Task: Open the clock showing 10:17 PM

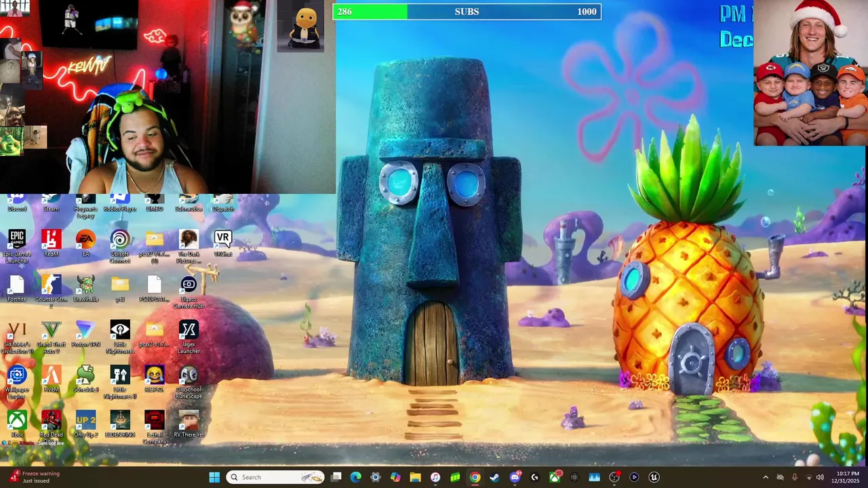Action: [848, 477]
